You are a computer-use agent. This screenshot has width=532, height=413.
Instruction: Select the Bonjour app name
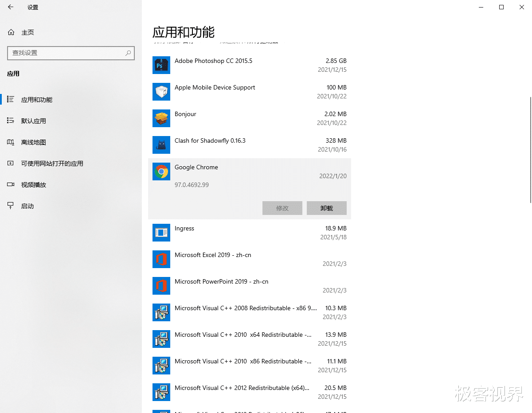point(185,114)
